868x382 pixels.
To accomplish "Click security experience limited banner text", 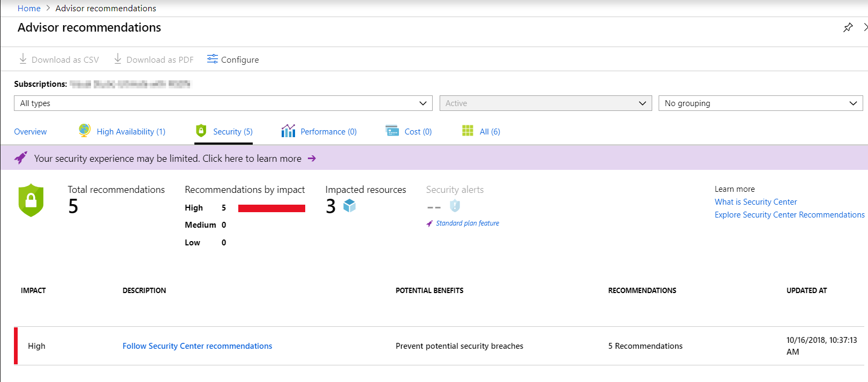I will [168, 159].
